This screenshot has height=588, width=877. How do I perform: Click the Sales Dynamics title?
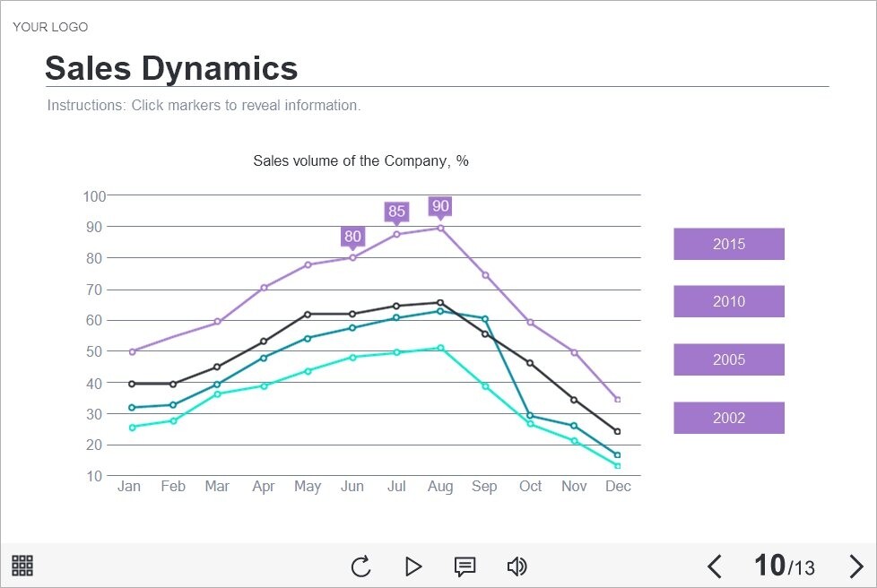pyautogui.click(x=170, y=68)
